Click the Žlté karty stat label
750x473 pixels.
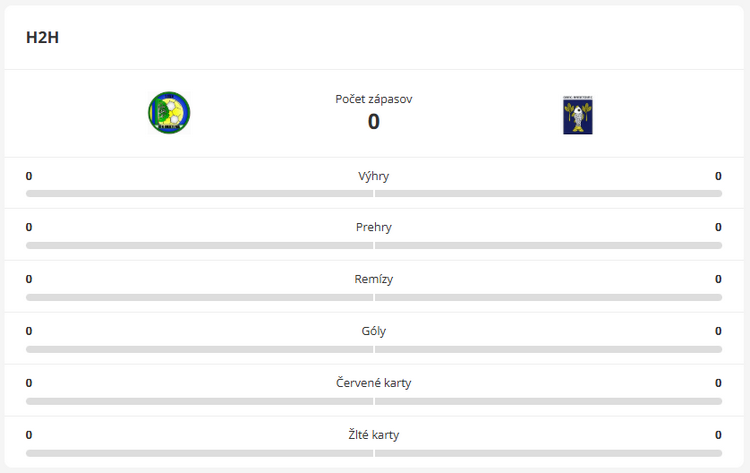coord(374,435)
